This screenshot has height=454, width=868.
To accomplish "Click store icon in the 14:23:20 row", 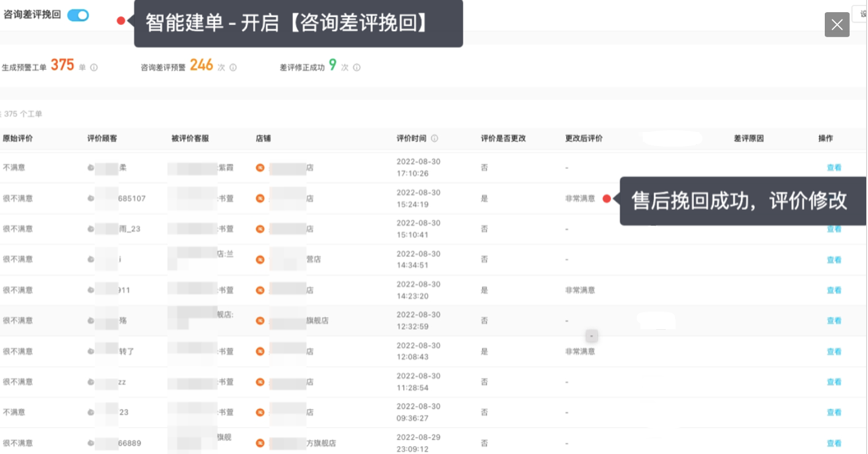I will click(260, 290).
